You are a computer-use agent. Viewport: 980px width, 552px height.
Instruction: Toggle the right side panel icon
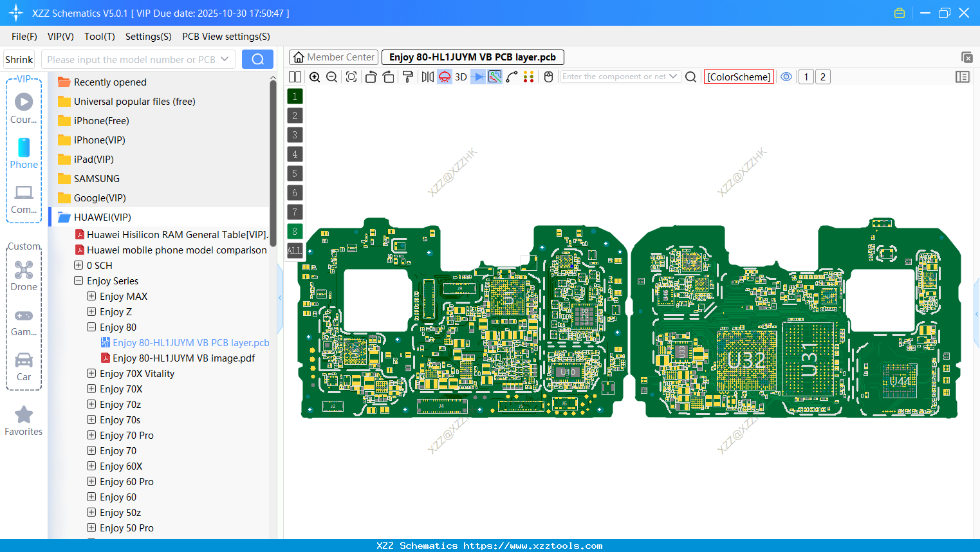(963, 77)
